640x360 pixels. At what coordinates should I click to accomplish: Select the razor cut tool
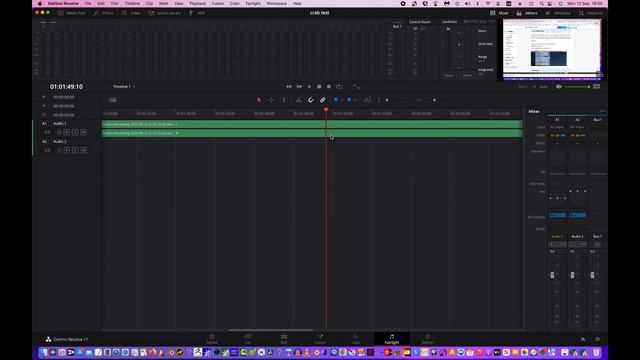tap(299, 100)
